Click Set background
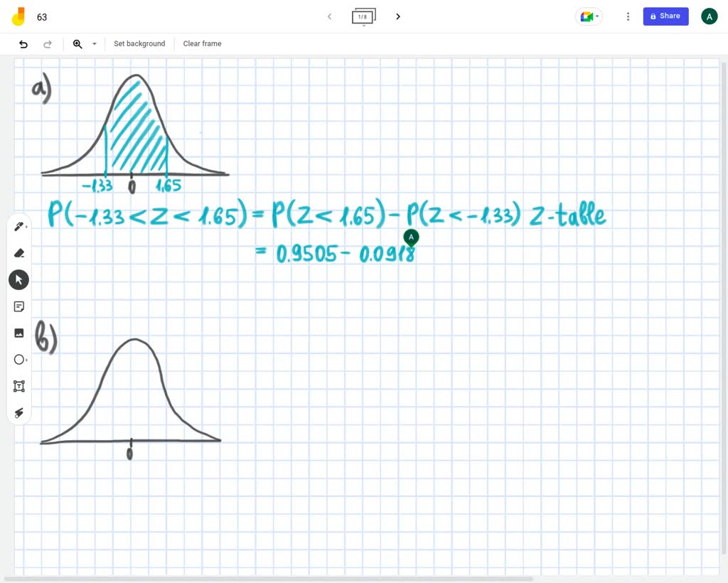The width and height of the screenshot is (728, 583). [x=139, y=43]
